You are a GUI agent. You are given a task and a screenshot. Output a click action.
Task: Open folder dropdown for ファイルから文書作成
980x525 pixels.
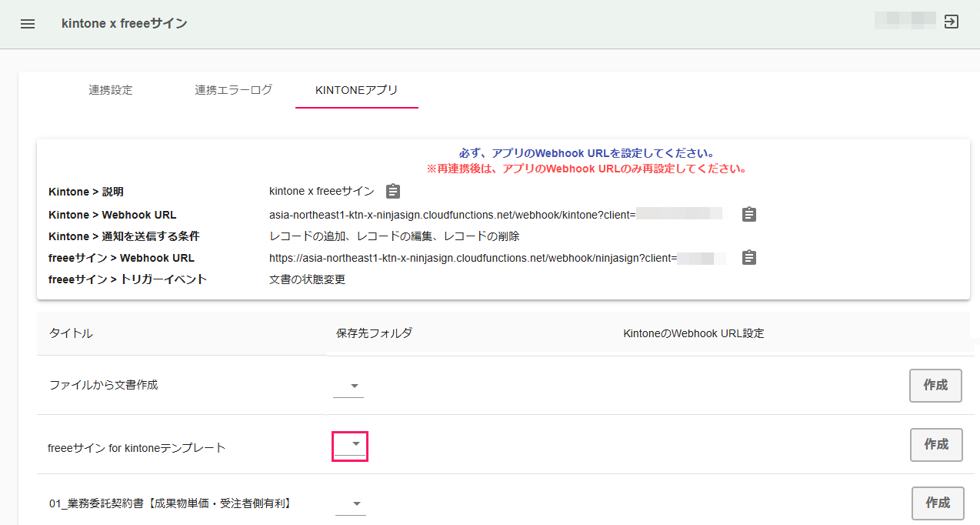pos(349,386)
